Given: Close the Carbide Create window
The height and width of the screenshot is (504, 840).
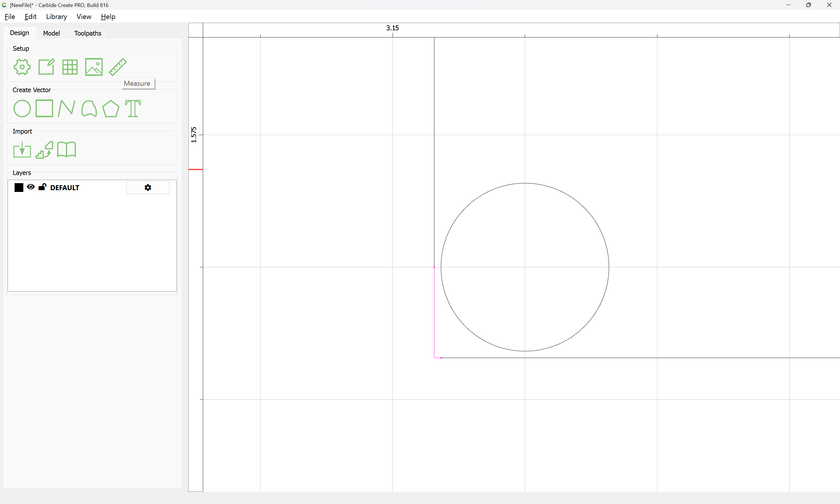Looking at the screenshot, I should click(829, 5).
